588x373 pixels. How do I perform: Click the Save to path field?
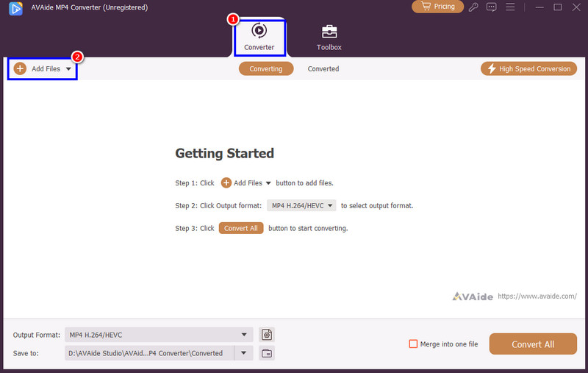(147, 353)
